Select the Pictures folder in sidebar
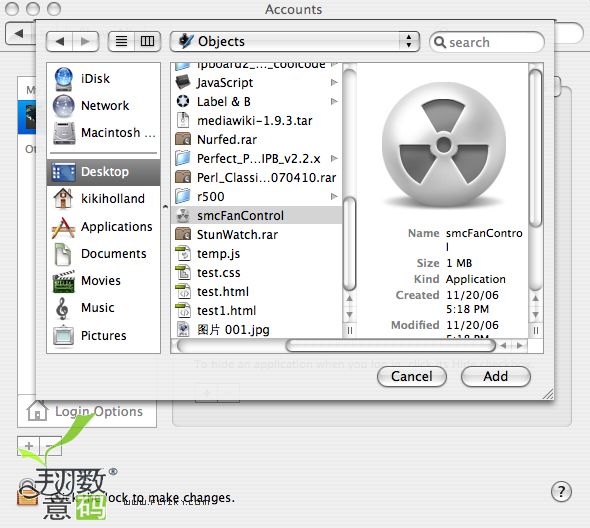590x528 pixels. 103,335
